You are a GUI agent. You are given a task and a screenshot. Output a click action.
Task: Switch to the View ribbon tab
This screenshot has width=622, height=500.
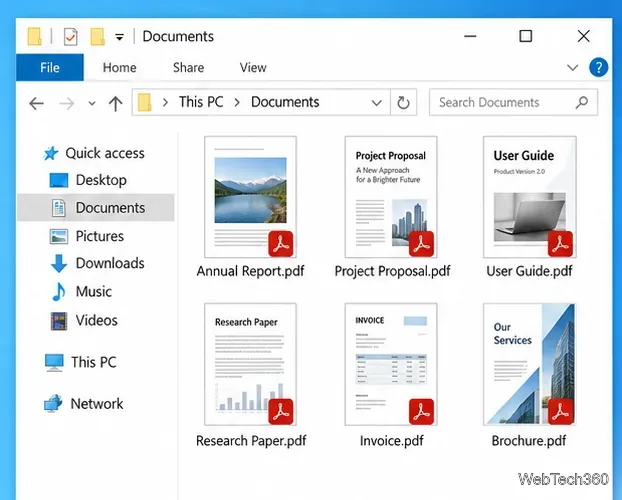[x=253, y=67]
